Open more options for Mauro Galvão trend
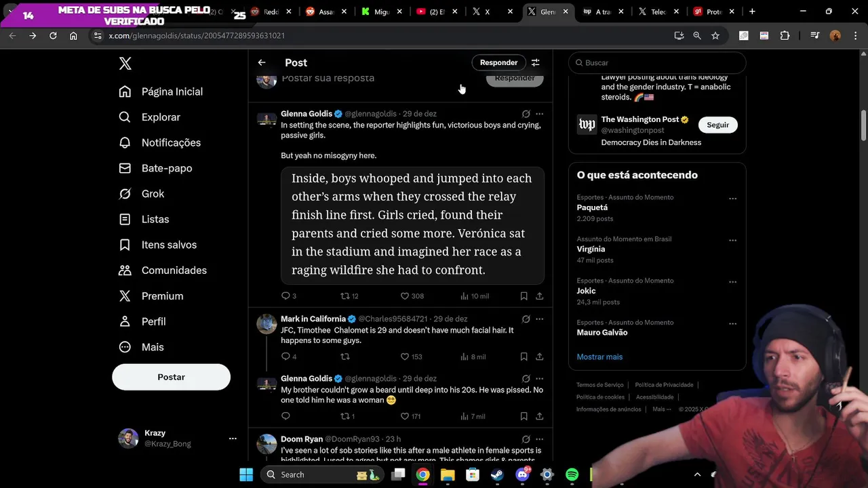Image resolution: width=868 pixels, height=488 pixels. tap(732, 324)
